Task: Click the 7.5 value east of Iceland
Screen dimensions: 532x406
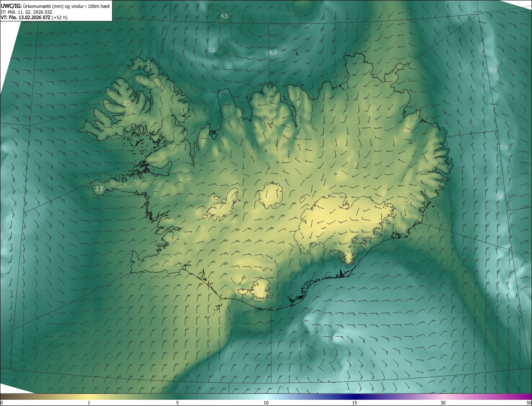Action: [504, 148]
